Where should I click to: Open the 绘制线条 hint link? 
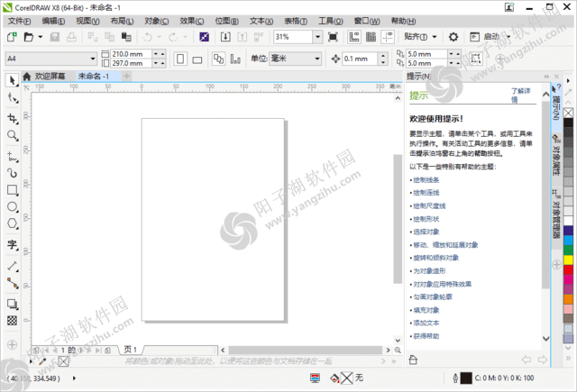(x=426, y=180)
